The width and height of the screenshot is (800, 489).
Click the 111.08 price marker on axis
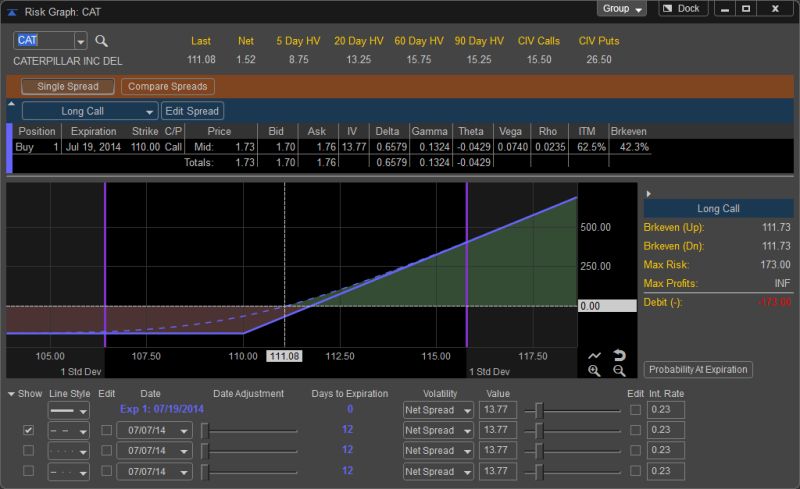tap(284, 356)
